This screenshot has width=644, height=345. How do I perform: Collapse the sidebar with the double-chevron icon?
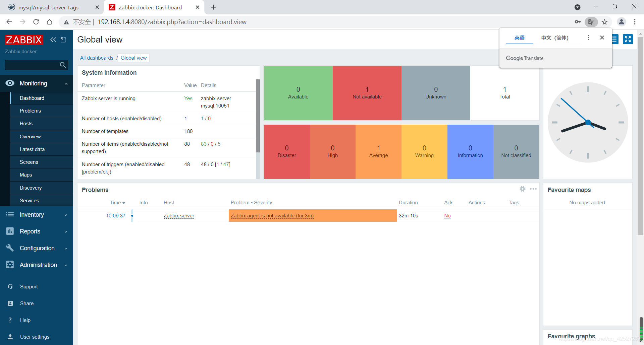(x=53, y=40)
